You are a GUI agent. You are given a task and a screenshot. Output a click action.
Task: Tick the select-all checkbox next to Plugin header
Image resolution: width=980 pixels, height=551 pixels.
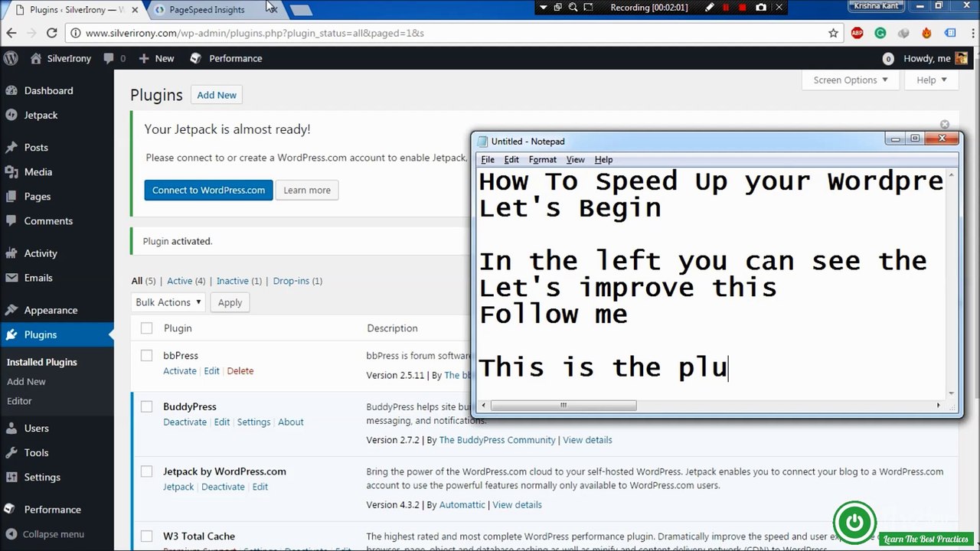146,328
